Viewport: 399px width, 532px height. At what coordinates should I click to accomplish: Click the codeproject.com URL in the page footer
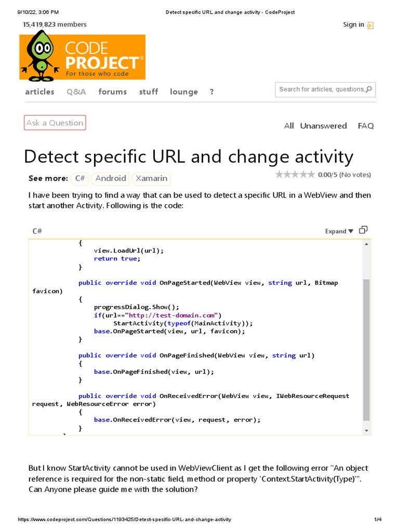[x=125, y=520]
